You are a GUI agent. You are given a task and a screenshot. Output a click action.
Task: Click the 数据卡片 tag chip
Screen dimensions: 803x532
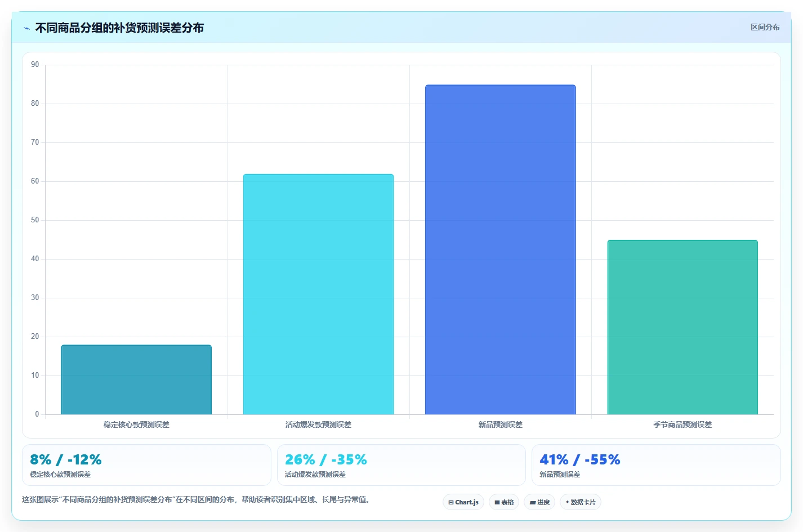click(581, 502)
